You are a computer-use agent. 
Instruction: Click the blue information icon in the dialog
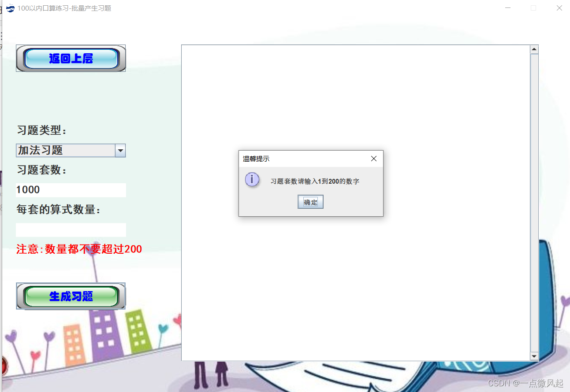pos(252,180)
